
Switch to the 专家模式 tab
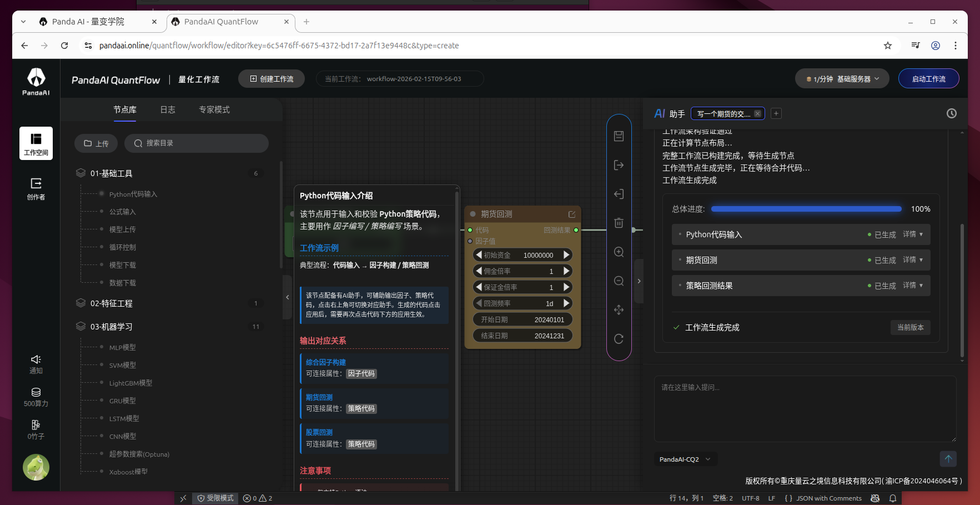tap(214, 110)
